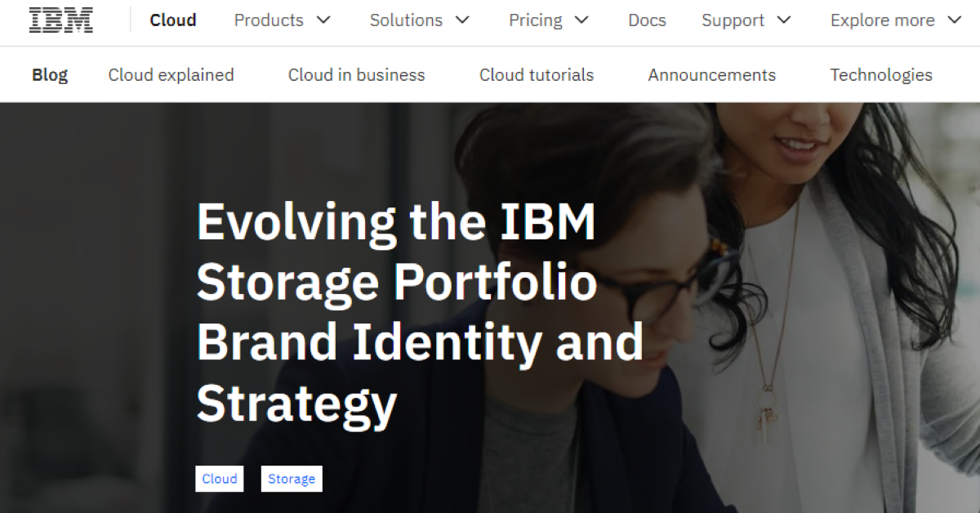Expand the Solutions dropdown chevron
Screen dimensions: 980x513
463,20
